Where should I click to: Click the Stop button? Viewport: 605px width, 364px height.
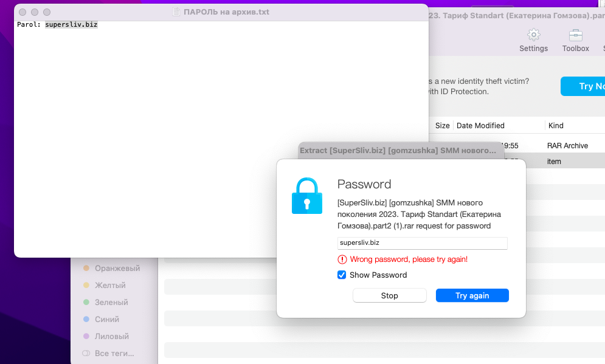(389, 296)
